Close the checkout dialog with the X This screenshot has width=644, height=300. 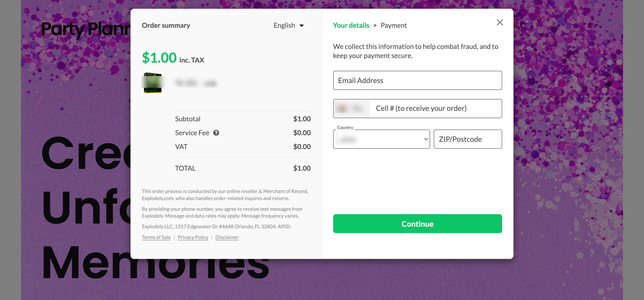click(x=499, y=23)
